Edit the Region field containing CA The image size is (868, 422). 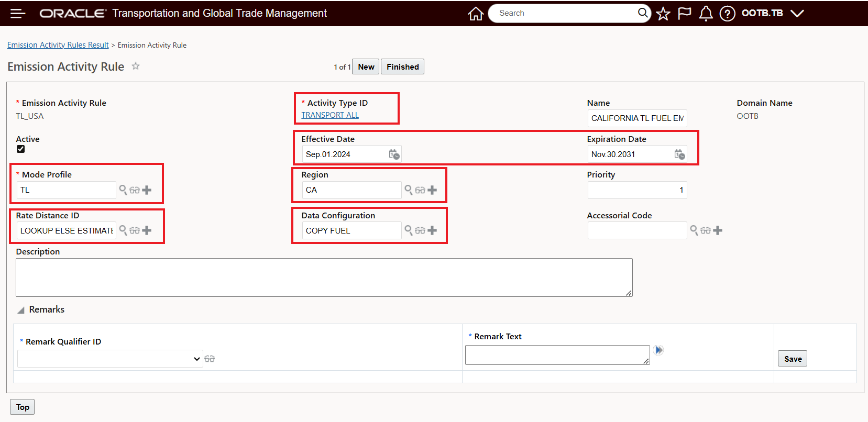coord(351,190)
